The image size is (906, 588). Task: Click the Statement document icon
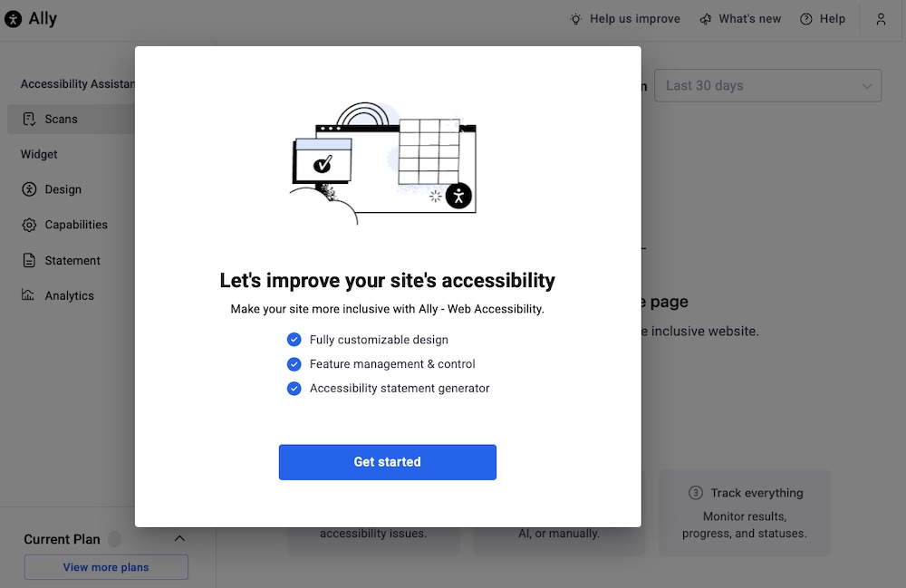click(x=29, y=260)
